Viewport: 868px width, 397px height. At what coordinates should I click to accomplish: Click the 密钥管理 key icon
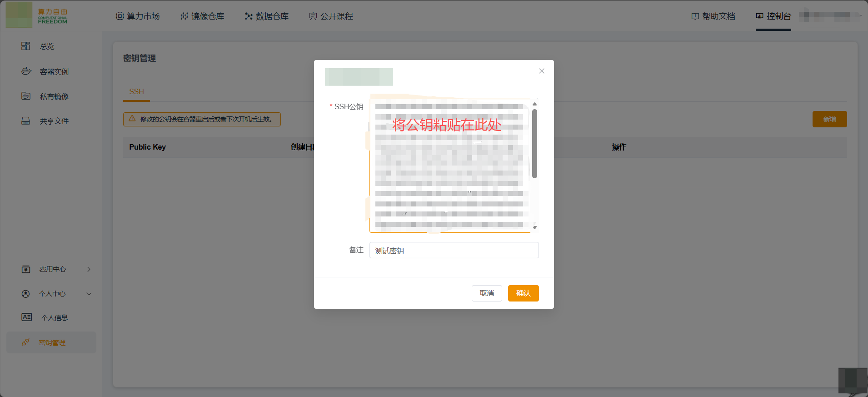pyautogui.click(x=25, y=342)
